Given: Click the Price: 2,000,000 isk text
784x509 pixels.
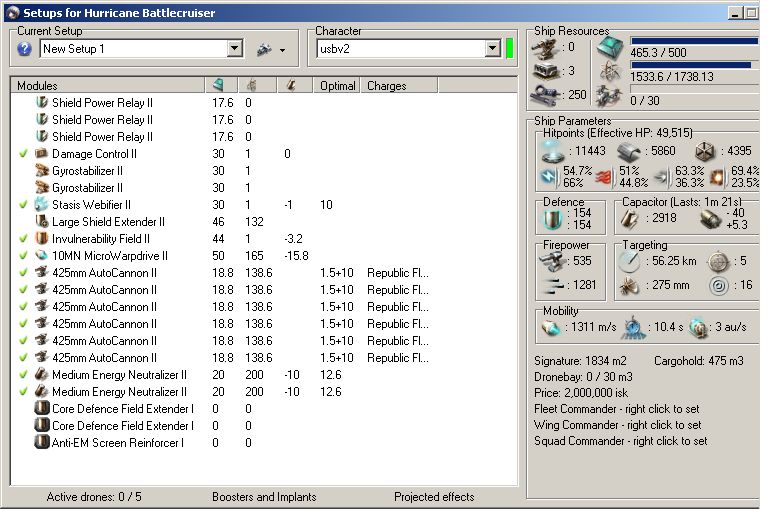Looking at the screenshot, I should coord(581,393).
